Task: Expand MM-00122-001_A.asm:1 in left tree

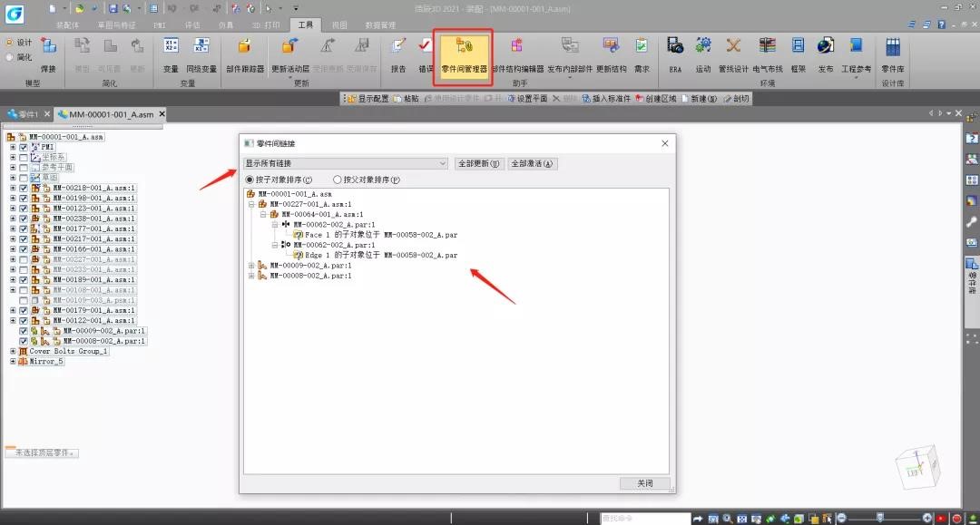Action: coord(13,321)
